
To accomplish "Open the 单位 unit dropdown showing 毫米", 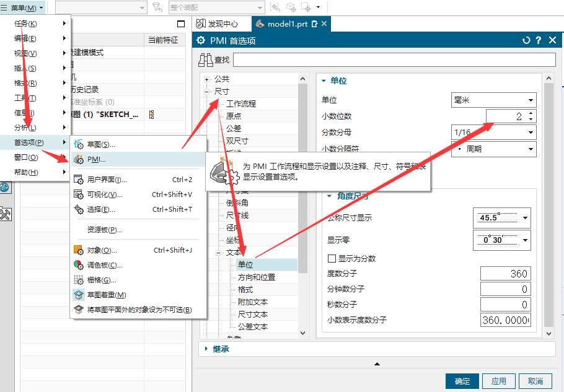I will (493, 100).
